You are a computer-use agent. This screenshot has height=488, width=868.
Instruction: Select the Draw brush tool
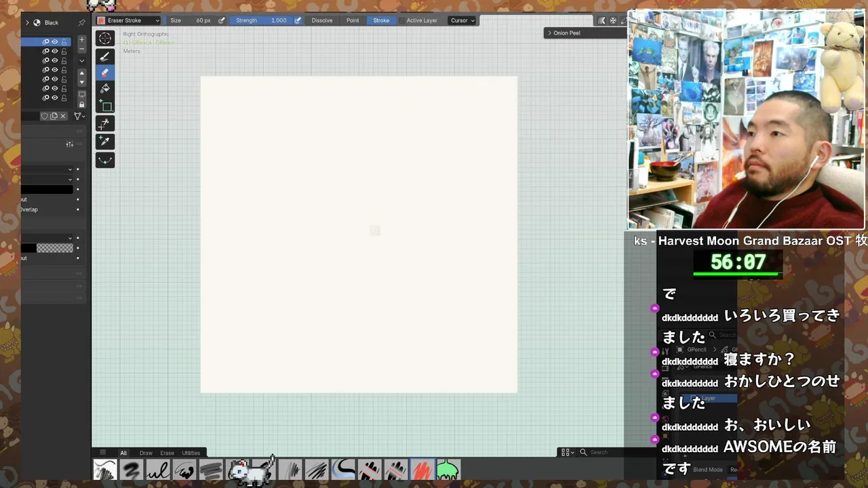pos(105,56)
